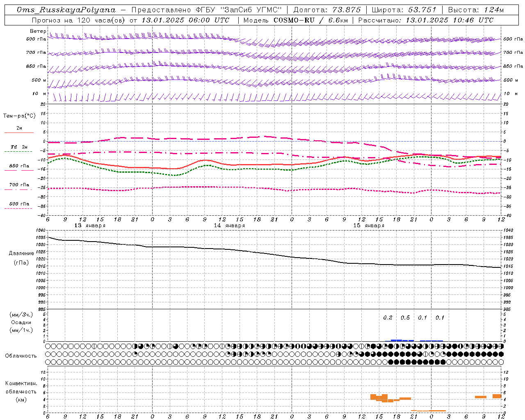Image resolution: width=525 pixels, height=420 pixels.
Task: Click the 0.2 precipitation value
Action: (388, 318)
